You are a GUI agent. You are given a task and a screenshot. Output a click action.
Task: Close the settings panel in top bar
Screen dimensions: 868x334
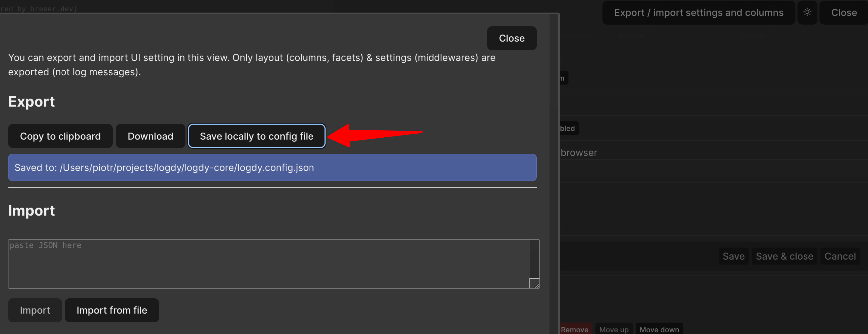[x=843, y=12]
